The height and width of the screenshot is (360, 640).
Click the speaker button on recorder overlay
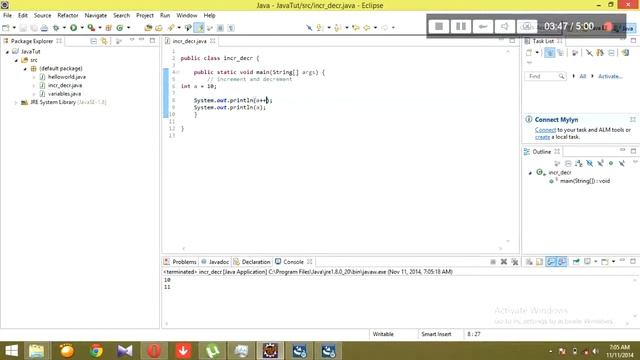505,27
